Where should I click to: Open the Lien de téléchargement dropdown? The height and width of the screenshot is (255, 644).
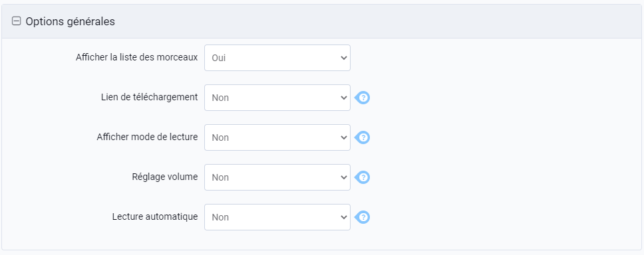(x=277, y=98)
